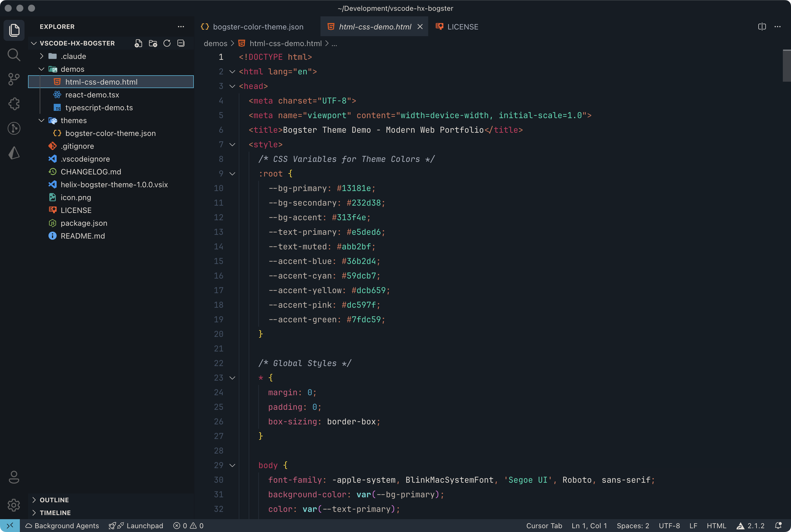Click the New Folder icon in explorer header
This screenshot has width=791, height=532.
click(153, 43)
